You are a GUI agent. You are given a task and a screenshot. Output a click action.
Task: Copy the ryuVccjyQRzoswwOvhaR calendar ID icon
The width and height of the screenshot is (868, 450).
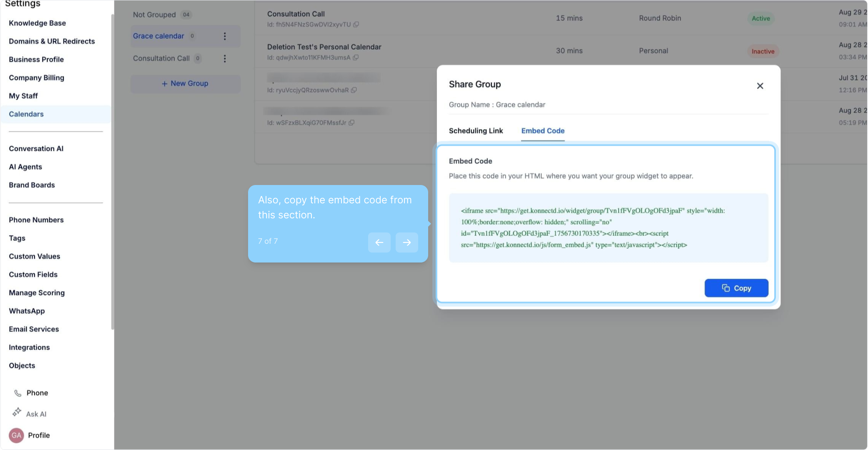click(x=354, y=90)
